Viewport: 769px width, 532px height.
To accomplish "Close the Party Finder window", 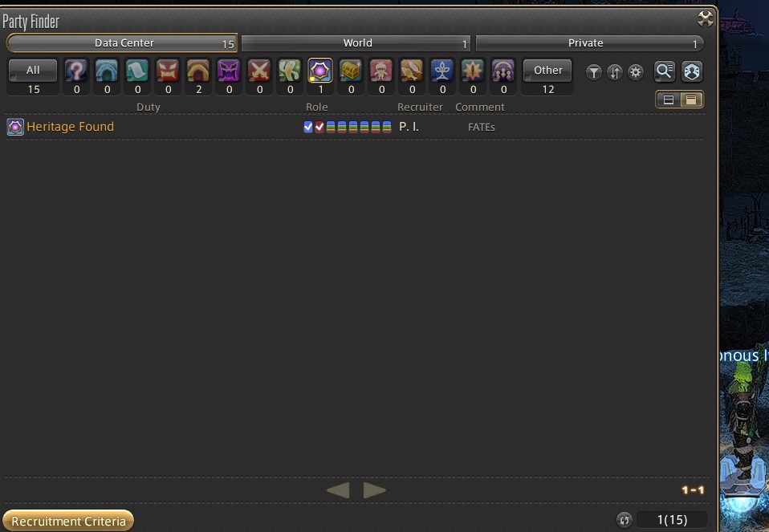I will (x=706, y=18).
